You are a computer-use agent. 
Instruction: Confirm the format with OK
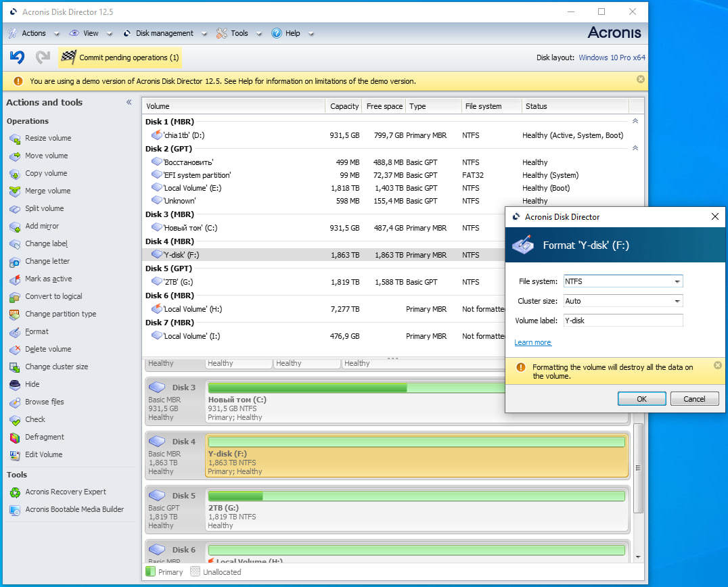(x=641, y=398)
